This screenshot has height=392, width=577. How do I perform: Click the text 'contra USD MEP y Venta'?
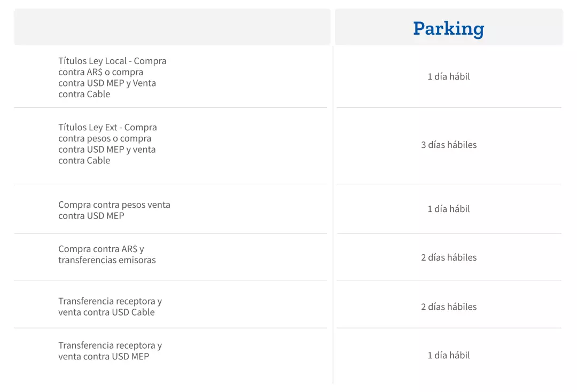coord(107,83)
